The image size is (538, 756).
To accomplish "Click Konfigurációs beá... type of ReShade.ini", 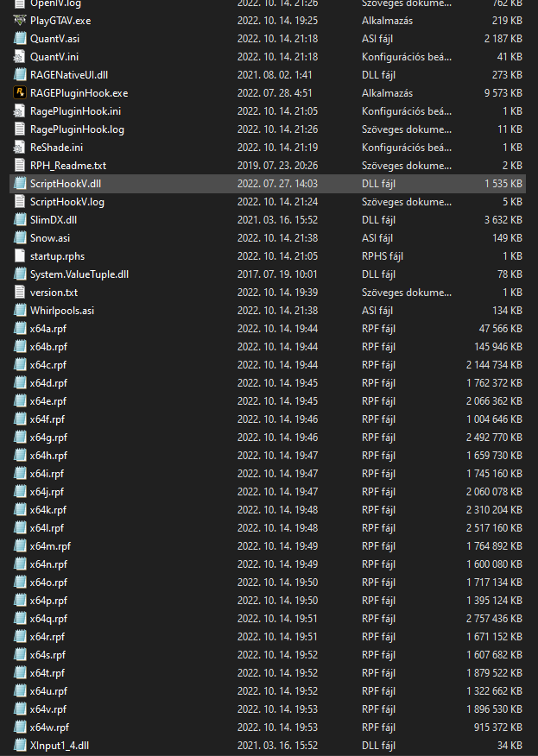I will (x=407, y=148).
